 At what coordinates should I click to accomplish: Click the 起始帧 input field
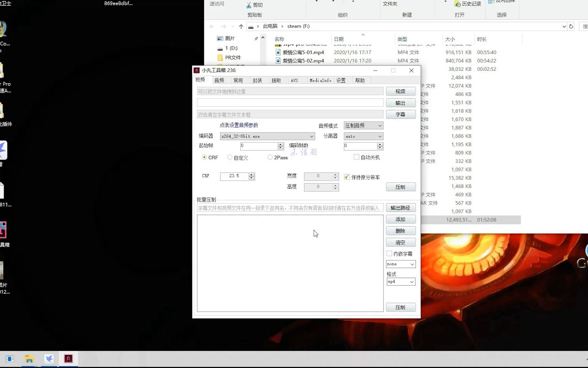point(259,146)
